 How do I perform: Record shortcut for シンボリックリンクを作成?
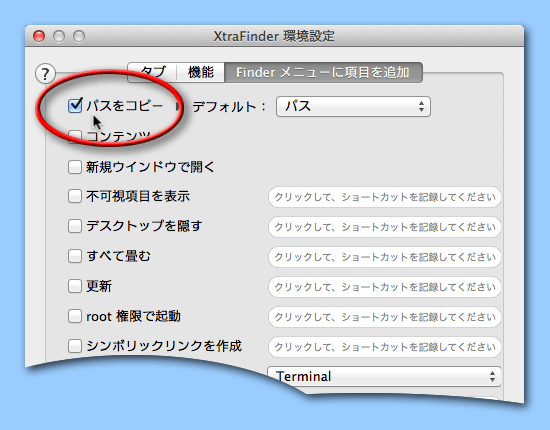click(x=385, y=347)
